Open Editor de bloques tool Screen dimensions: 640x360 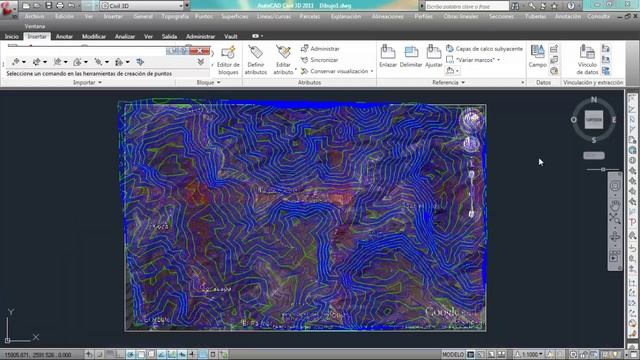click(228, 60)
